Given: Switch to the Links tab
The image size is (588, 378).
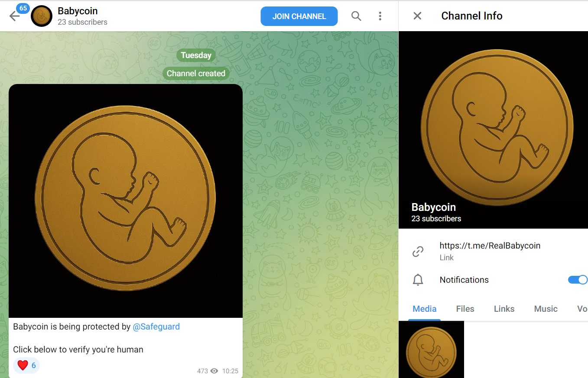Looking at the screenshot, I should [x=504, y=309].
